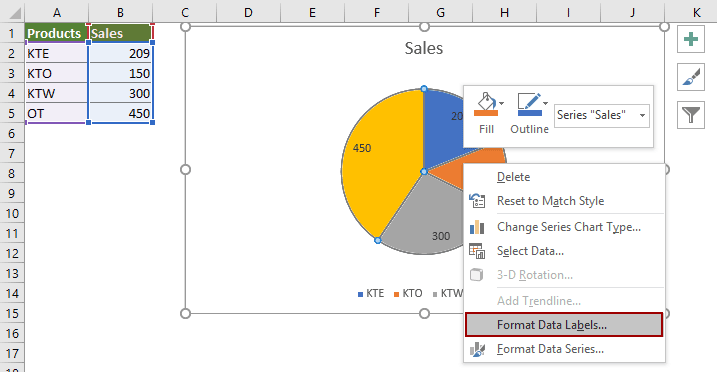Select the Products header cell
717x372 pixels.
[56, 33]
